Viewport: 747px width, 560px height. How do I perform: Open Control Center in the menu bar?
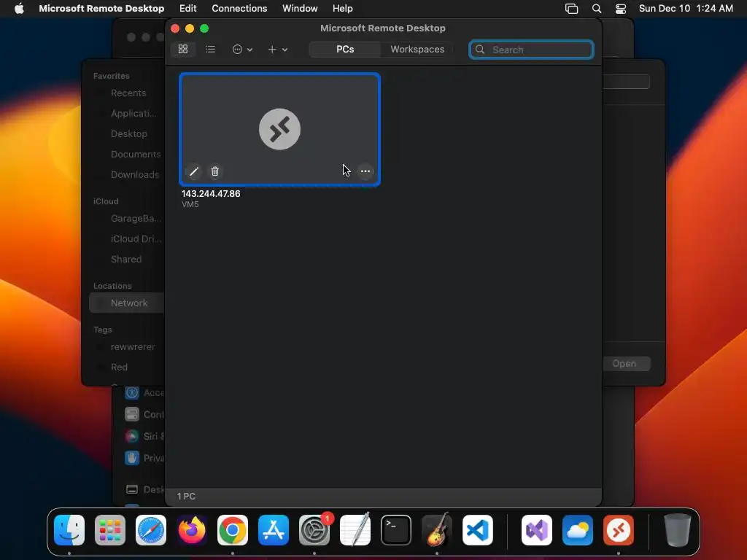[621, 9]
